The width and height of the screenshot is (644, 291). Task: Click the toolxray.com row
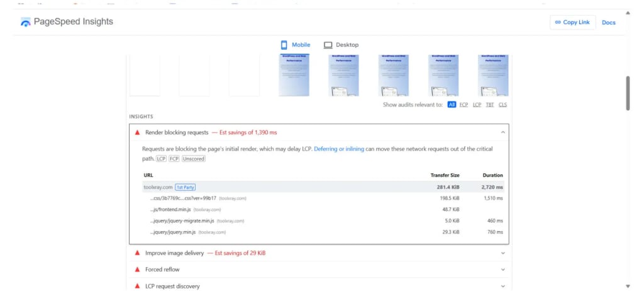point(324,187)
